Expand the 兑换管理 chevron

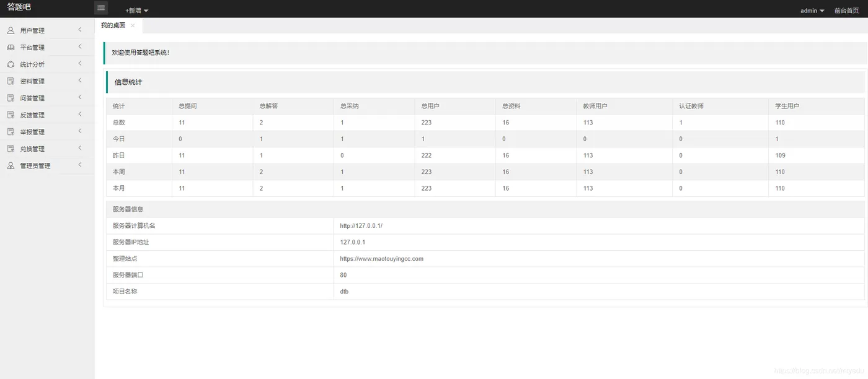(80, 148)
